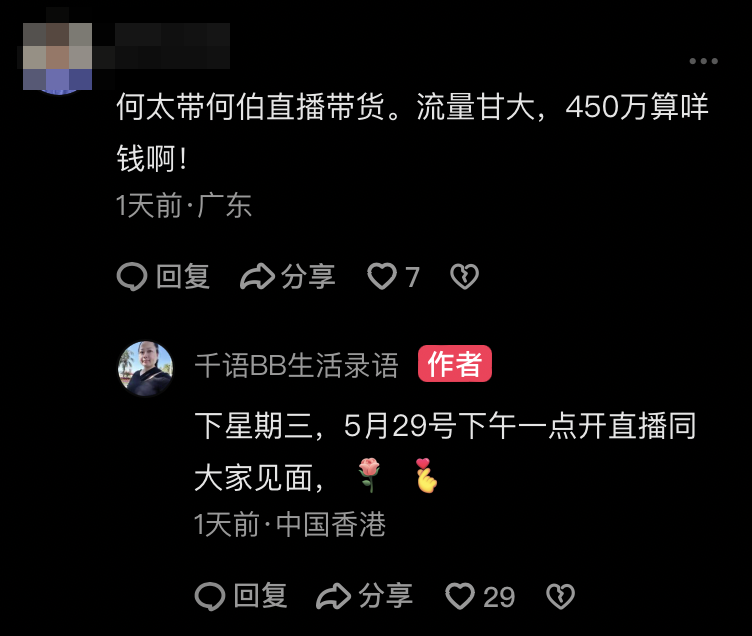Click the 分享 label under first comment
752x636 pixels.
click(x=308, y=277)
